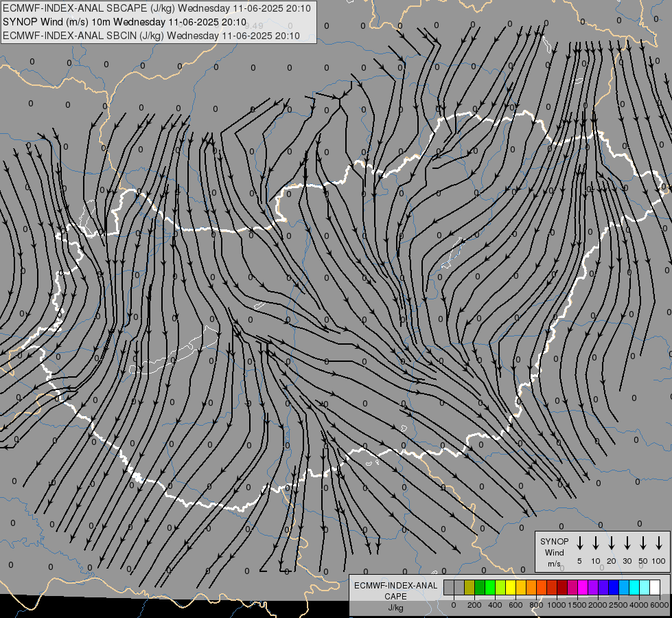This screenshot has width=672, height=618.
Task: Click the SYNOP Wind m/s legend heading
Action: point(554,552)
